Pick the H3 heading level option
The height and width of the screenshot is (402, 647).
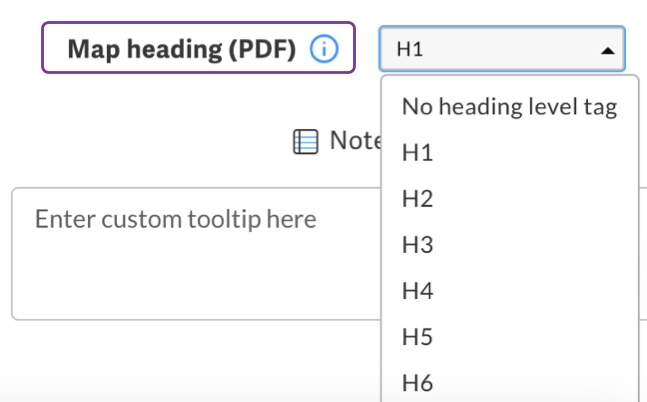510,245
